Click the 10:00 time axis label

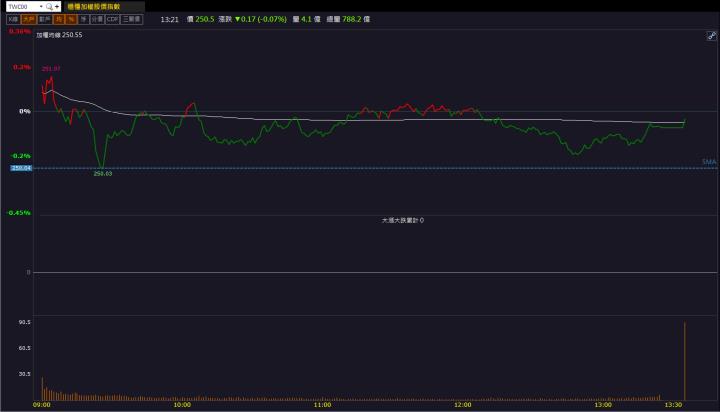pyautogui.click(x=182, y=405)
